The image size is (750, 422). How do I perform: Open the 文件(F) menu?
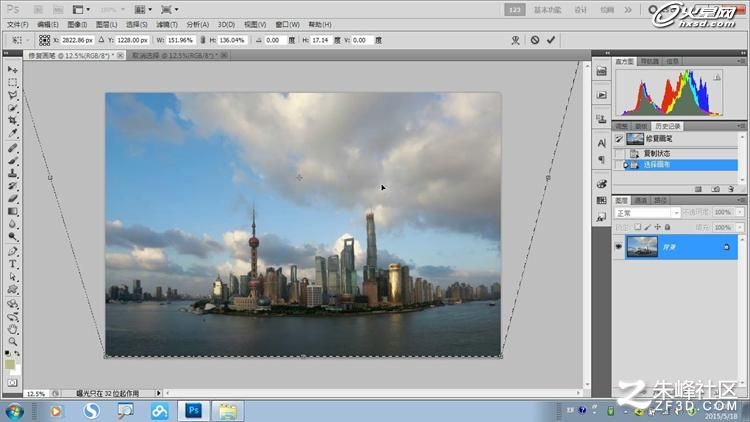tap(17, 24)
